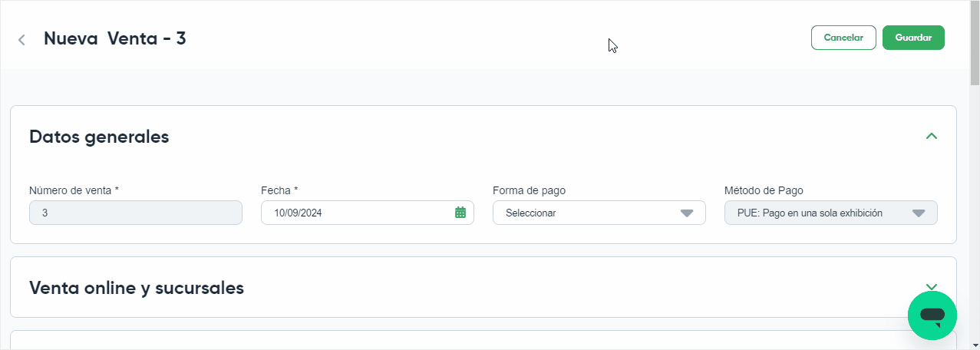
Task: Open the Método de Pago dropdown
Action: tap(831, 213)
